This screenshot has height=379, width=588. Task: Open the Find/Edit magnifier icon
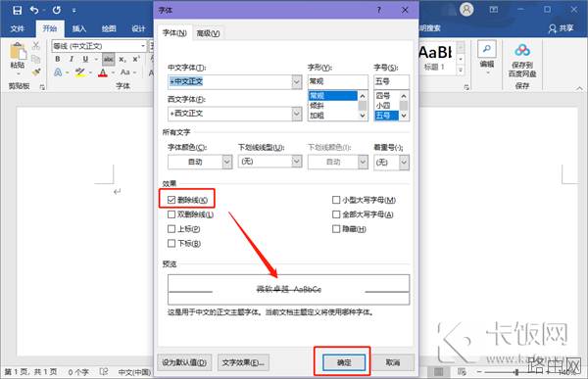click(x=487, y=49)
